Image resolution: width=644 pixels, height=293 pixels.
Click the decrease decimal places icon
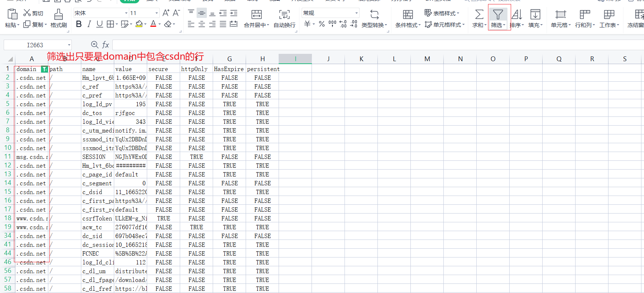[x=354, y=24]
